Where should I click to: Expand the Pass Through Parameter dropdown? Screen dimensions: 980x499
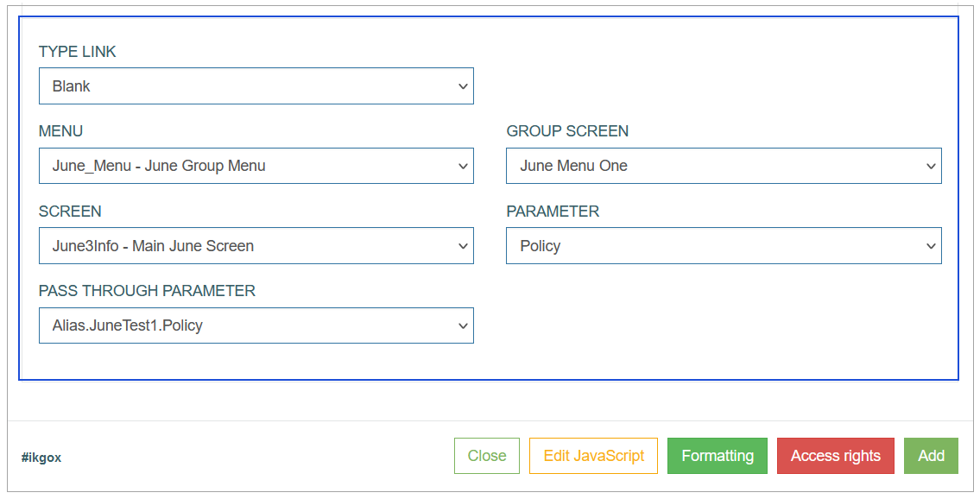256,325
